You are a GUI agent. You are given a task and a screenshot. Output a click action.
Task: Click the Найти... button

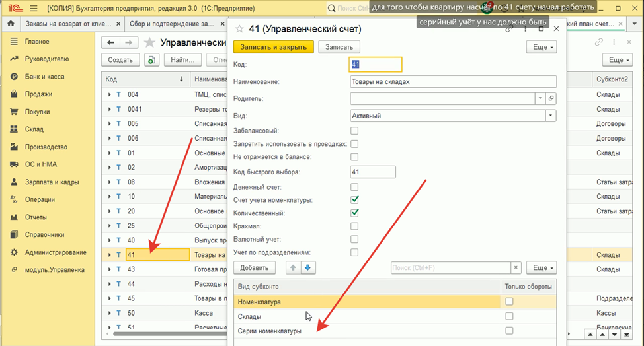pos(182,60)
